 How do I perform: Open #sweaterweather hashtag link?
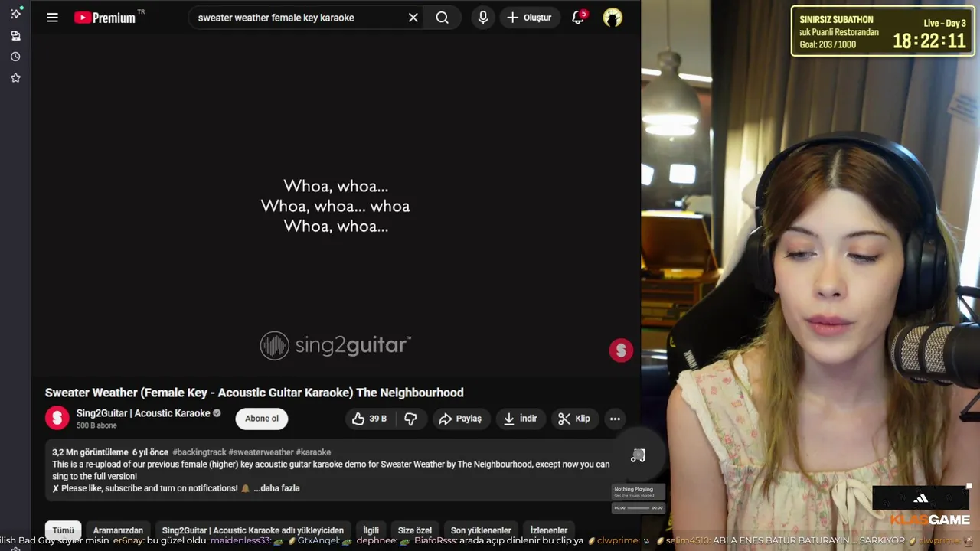(261, 452)
